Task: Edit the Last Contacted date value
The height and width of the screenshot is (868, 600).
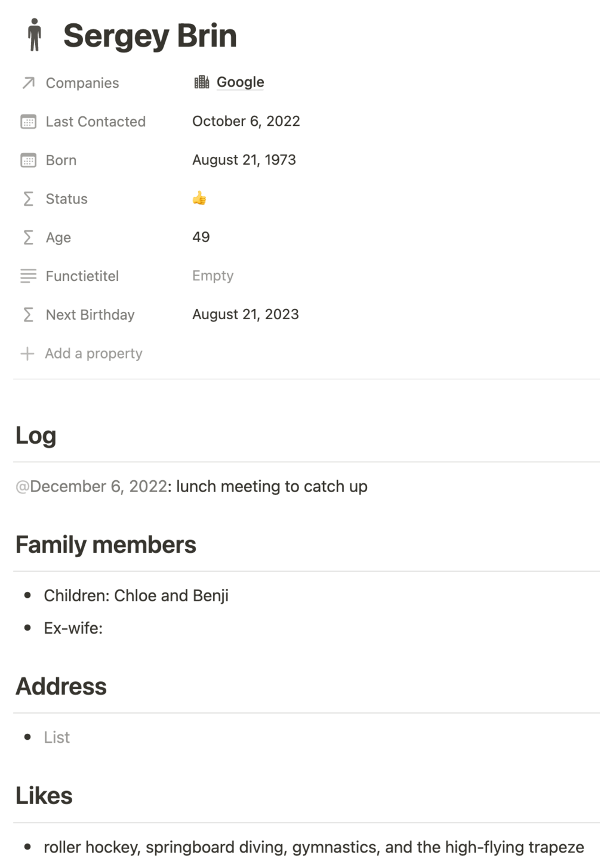Action: [x=246, y=121]
